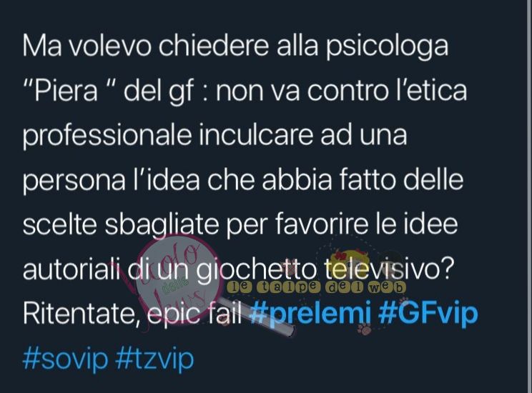Viewport: 532px width, 393px height.
Task: Click the word "inculcare" in the tweet
Action: (x=255, y=135)
